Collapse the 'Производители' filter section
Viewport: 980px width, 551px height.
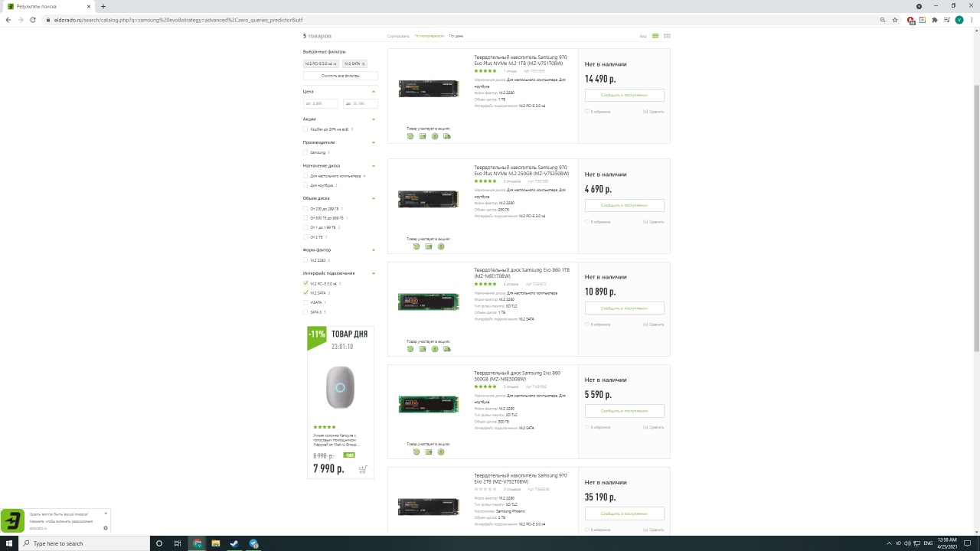[374, 142]
